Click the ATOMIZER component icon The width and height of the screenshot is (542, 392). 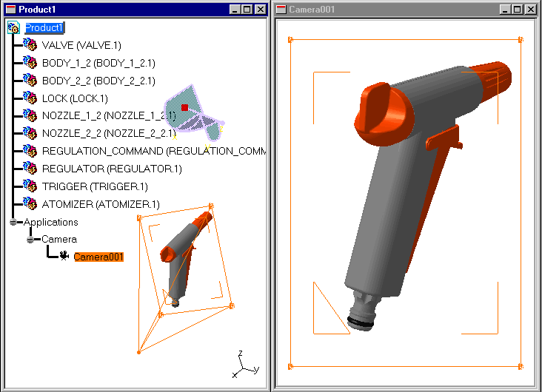pos(30,204)
